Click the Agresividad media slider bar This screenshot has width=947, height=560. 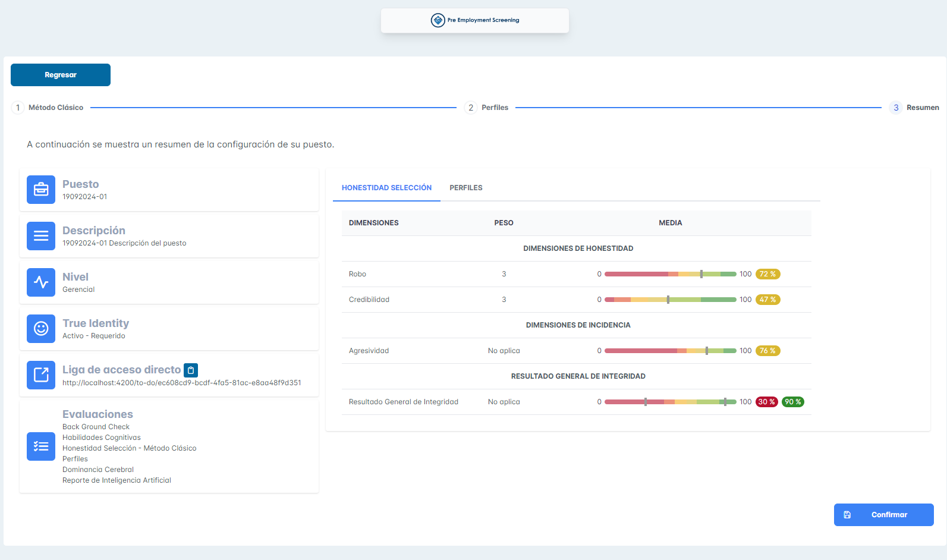pos(670,351)
